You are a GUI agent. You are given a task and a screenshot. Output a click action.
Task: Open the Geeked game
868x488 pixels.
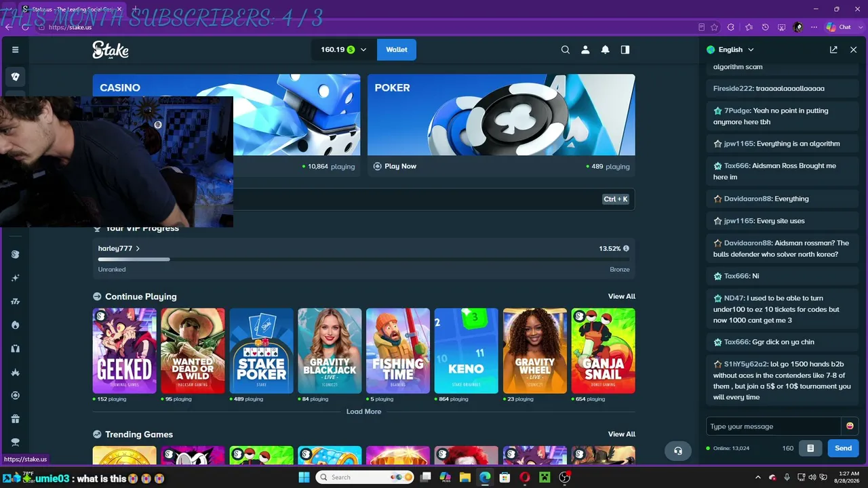point(125,351)
